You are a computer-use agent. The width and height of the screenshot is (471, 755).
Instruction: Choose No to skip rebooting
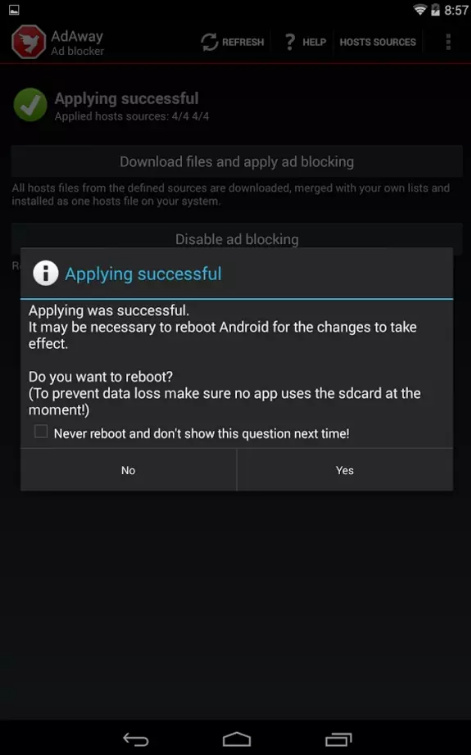[x=128, y=470]
